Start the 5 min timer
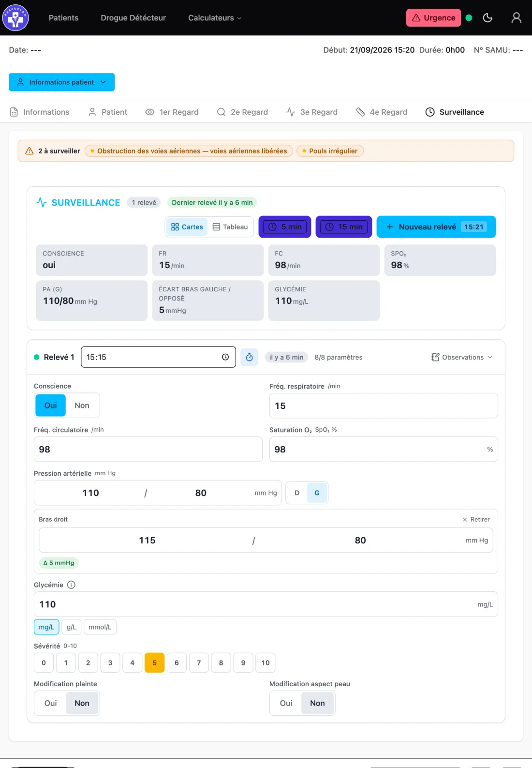This screenshot has height=768, width=532. pos(285,227)
